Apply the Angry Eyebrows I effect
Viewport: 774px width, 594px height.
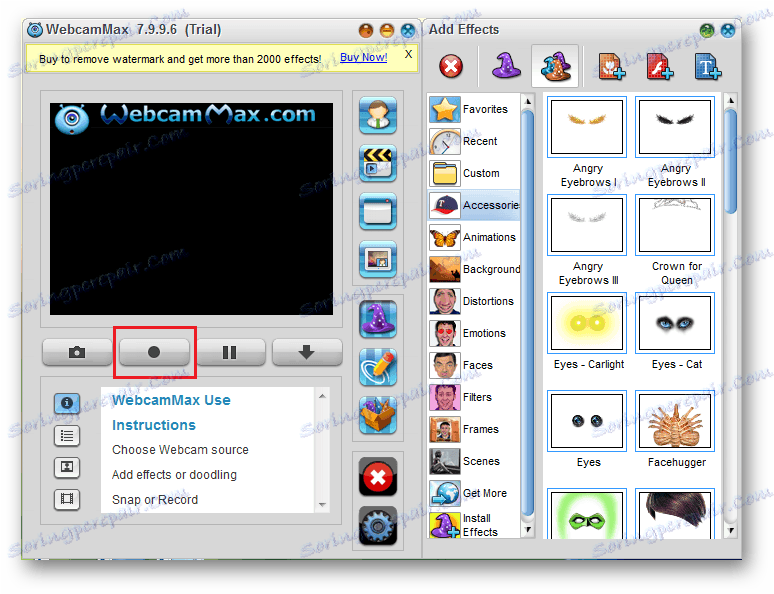tap(587, 127)
